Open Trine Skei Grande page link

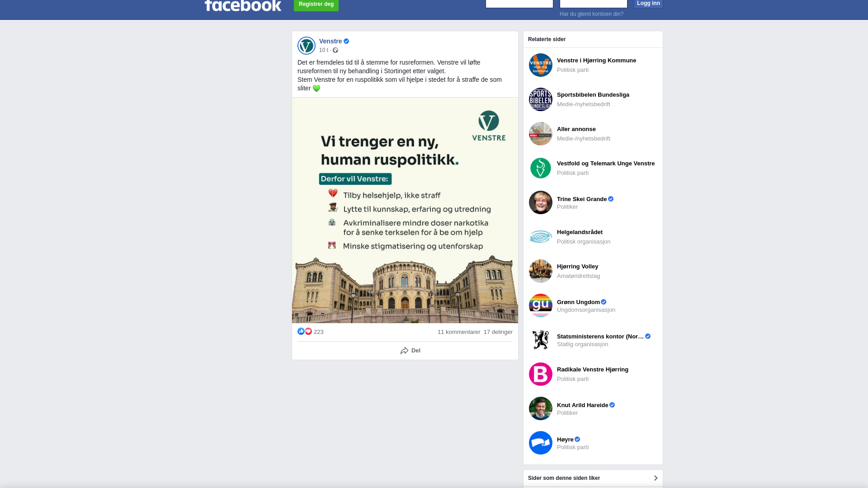point(582,199)
